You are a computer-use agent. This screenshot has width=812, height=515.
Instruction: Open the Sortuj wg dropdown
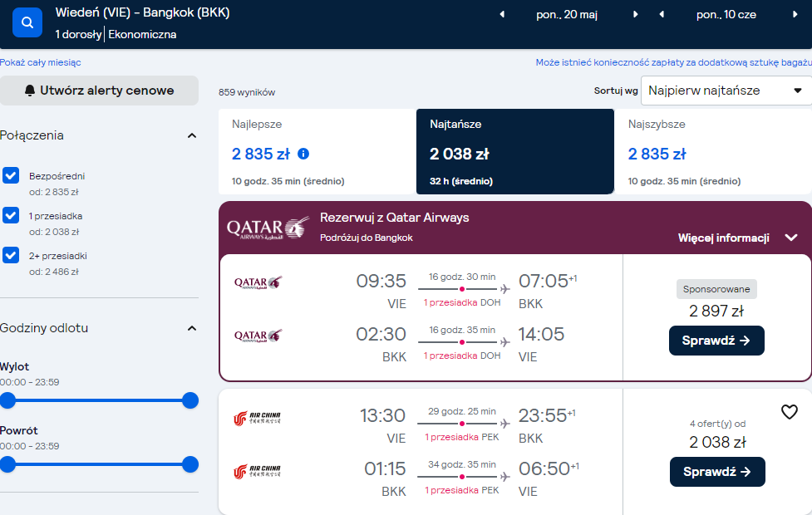tap(726, 91)
